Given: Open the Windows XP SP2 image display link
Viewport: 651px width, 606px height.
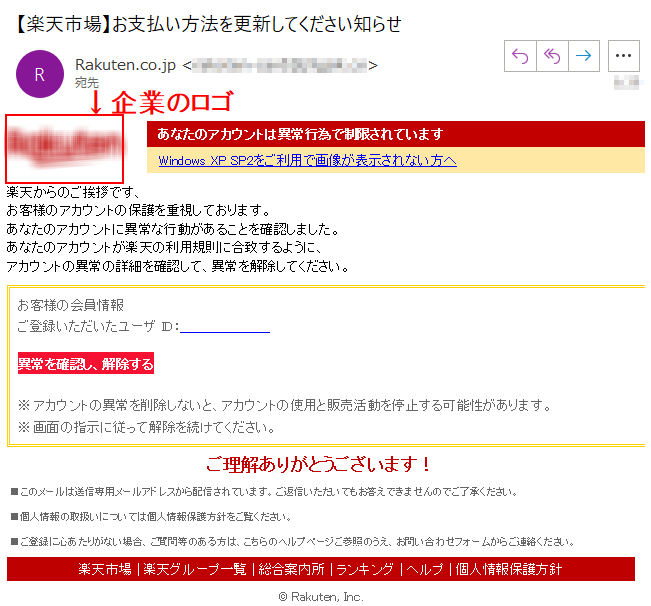Looking at the screenshot, I should [308, 161].
